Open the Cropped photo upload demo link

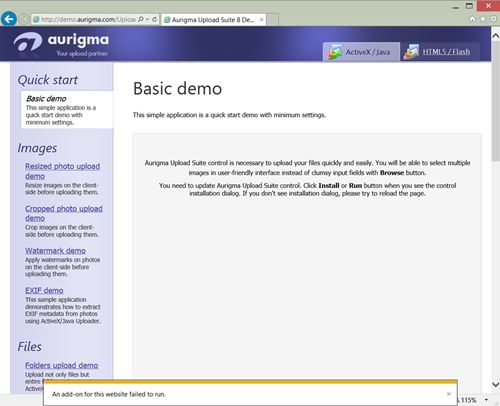pos(64,213)
